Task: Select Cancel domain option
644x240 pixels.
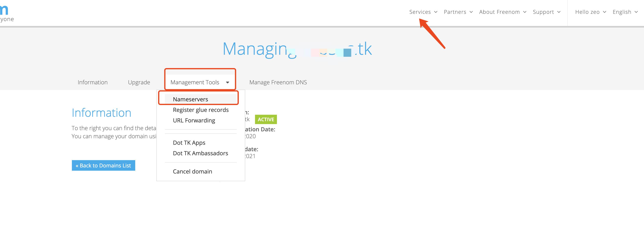Action: (x=192, y=171)
